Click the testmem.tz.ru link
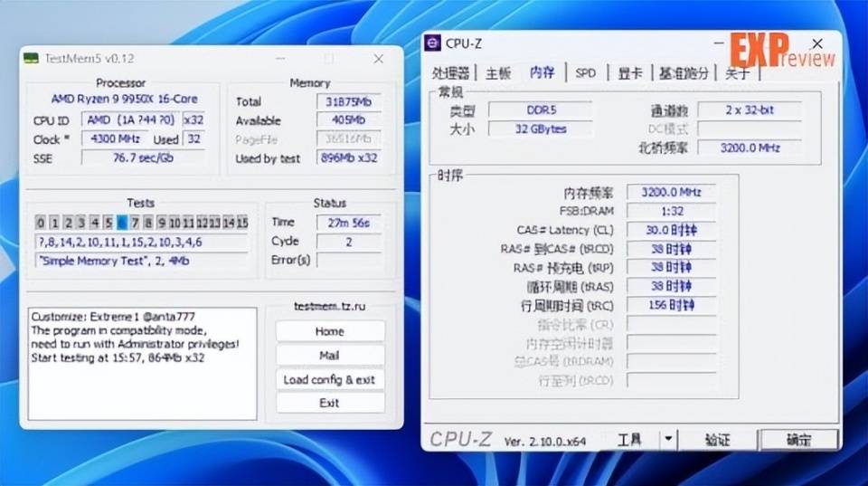 329,306
